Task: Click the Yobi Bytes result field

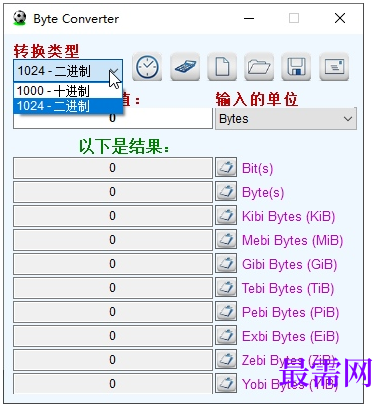Action: [113, 383]
